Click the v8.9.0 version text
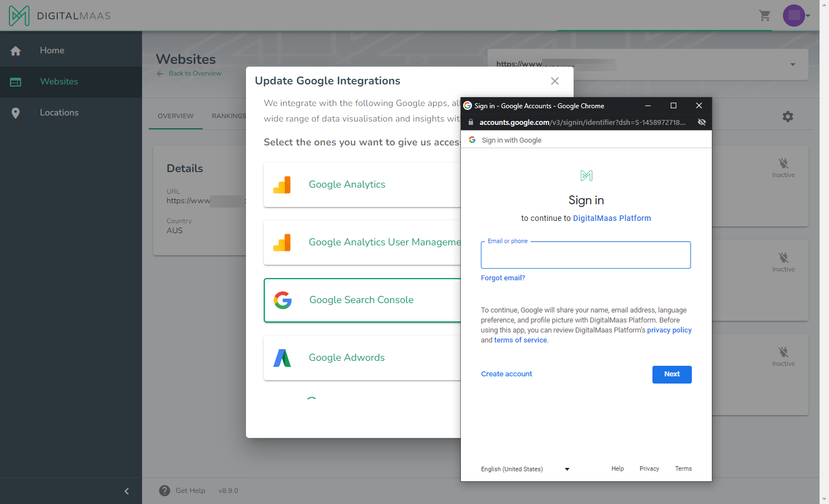The width and height of the screenshot is (829, 504). pos(228,491)
